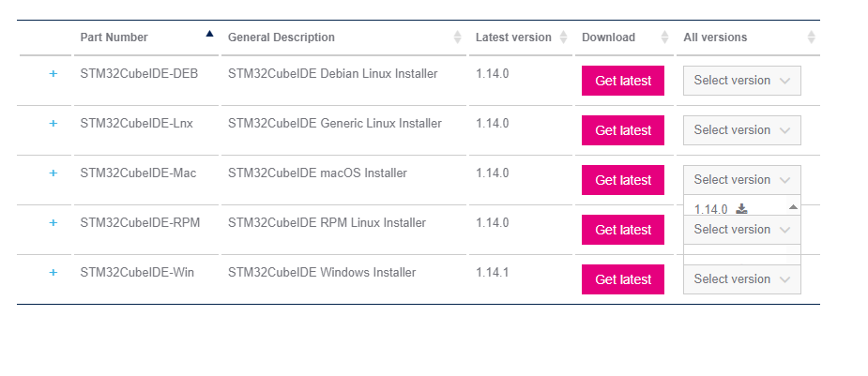The height and width of the screenshot is (376, 868).
Task: Click the download icon beside version 1.14.0
Action: tap(741, 208)
